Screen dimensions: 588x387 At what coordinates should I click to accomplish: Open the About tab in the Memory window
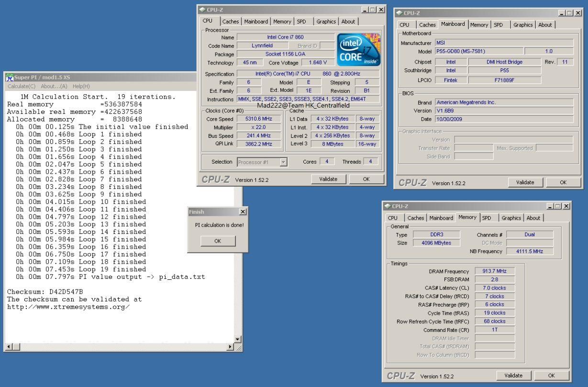533,218
